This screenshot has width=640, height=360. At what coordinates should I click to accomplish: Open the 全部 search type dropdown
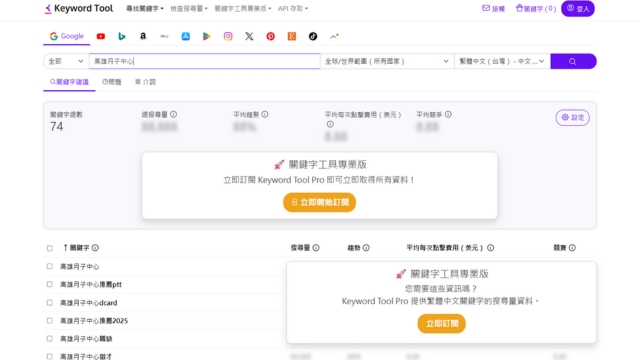[x=66, y=61]
